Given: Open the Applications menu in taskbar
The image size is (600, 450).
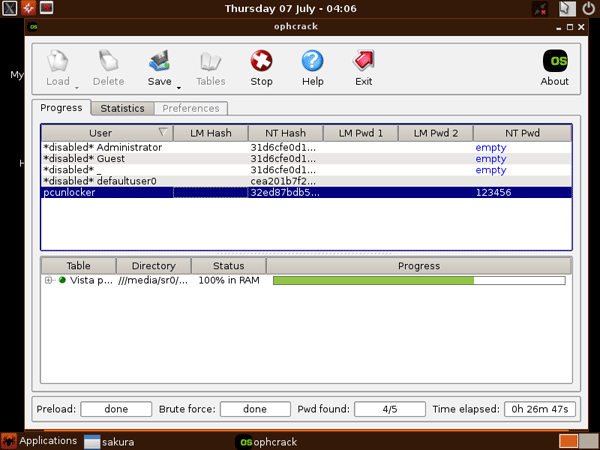Looking at the screenshot, I should tap(40, 441).
